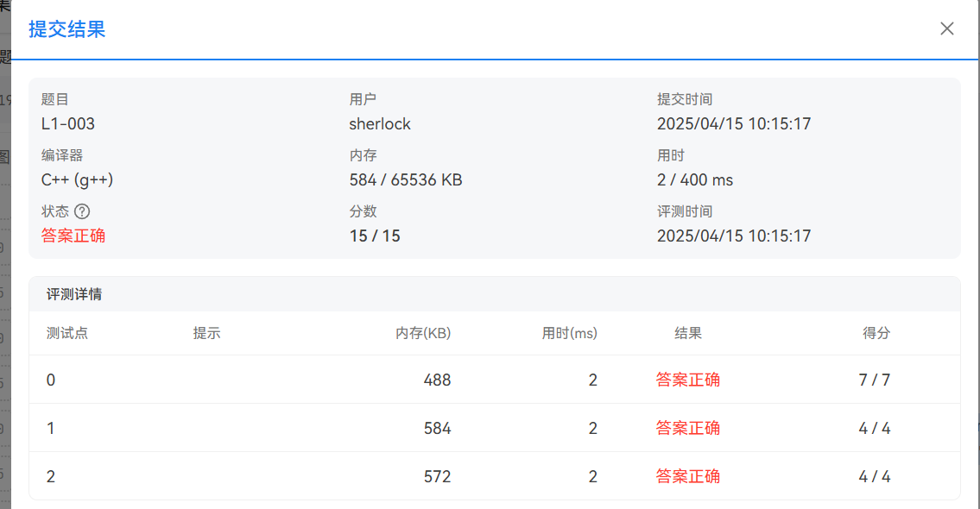This screenshot has height=509, width=980.
Task: Click the username sherlock
Action: pos(380,123)
